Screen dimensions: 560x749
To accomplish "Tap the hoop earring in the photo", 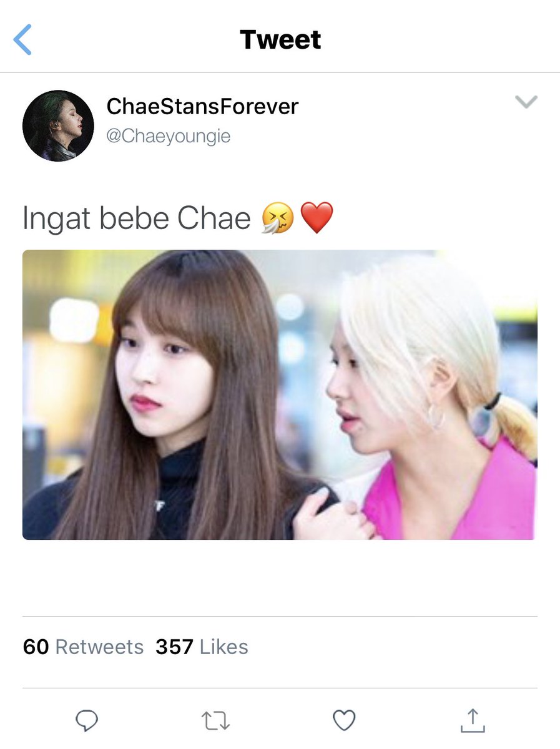I will click(434, 416).
